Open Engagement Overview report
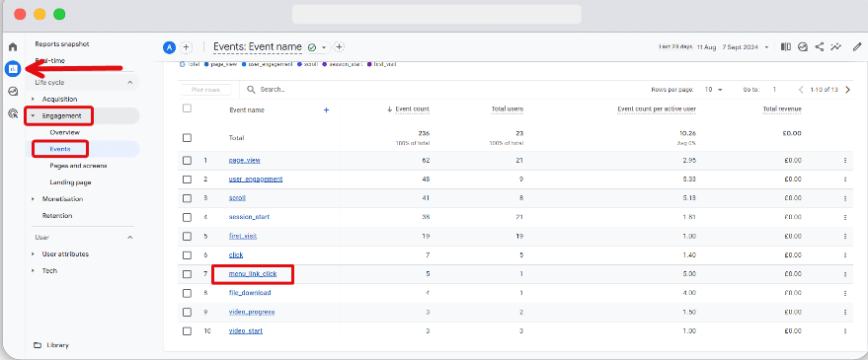868x360 pixels. pyautogui.click(x=65, y=133)
